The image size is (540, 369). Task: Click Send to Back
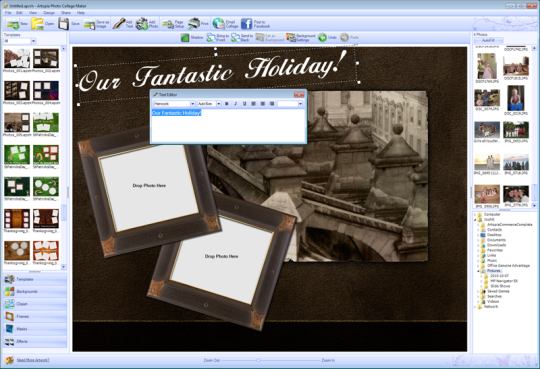(x=242, y=38)
